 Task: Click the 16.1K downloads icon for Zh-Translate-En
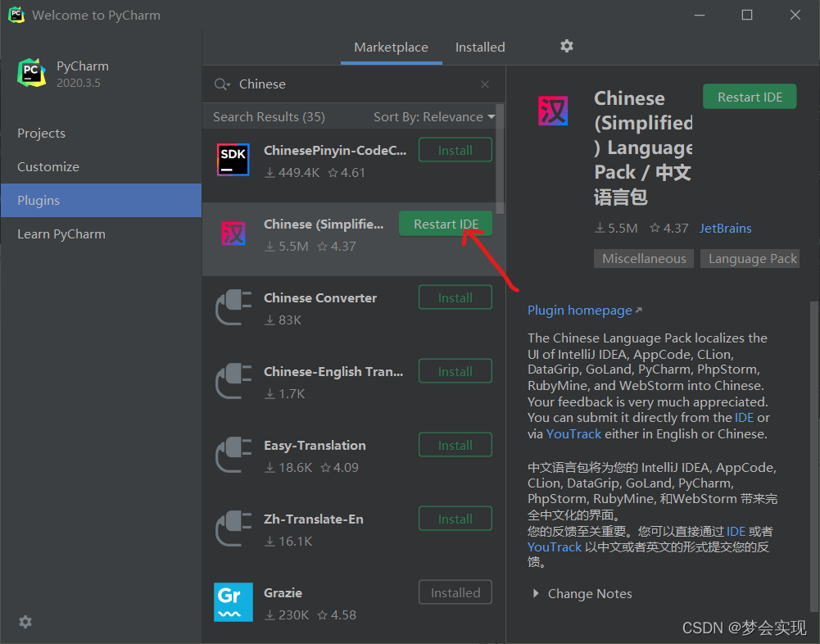[x=270, y=542]
